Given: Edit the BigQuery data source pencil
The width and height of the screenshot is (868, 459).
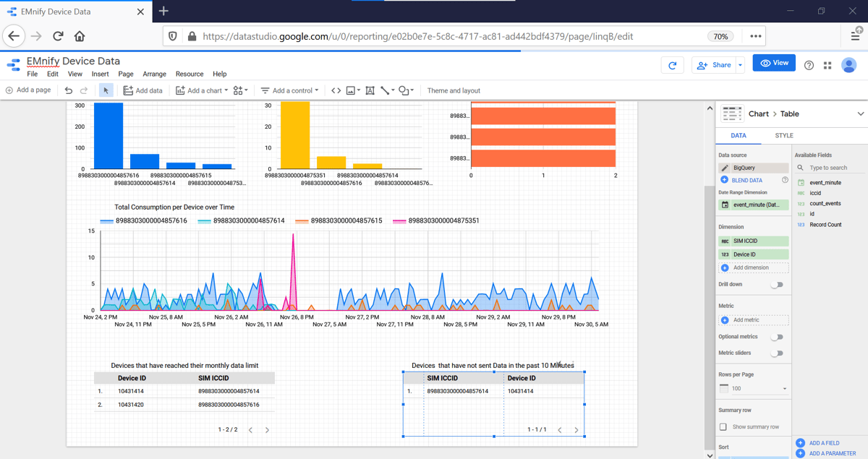Looking at the screenshot, I should 725,168.
